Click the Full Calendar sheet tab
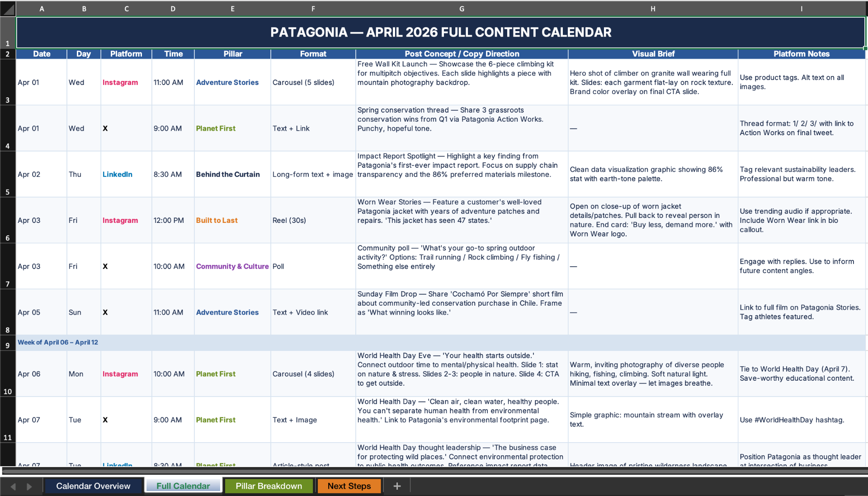 tap(183, 486)
